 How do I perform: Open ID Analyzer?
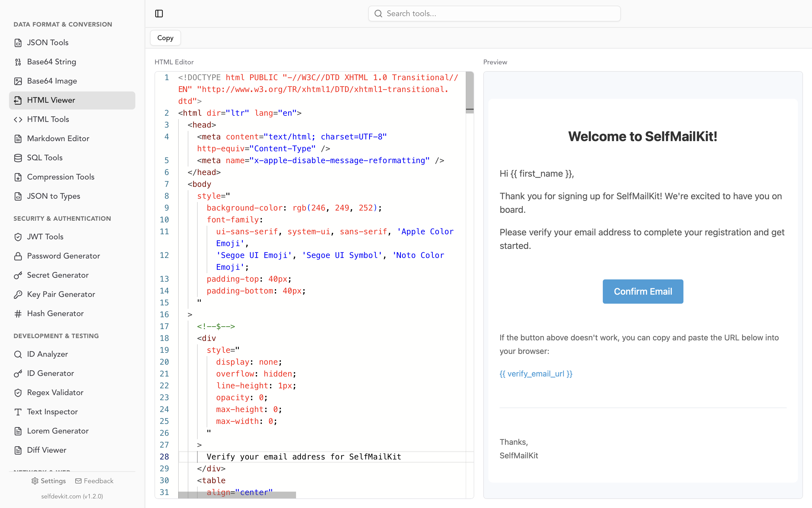72,354
